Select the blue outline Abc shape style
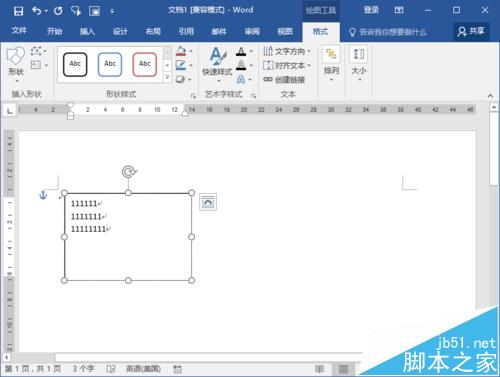500x377 pixels. 110,64
